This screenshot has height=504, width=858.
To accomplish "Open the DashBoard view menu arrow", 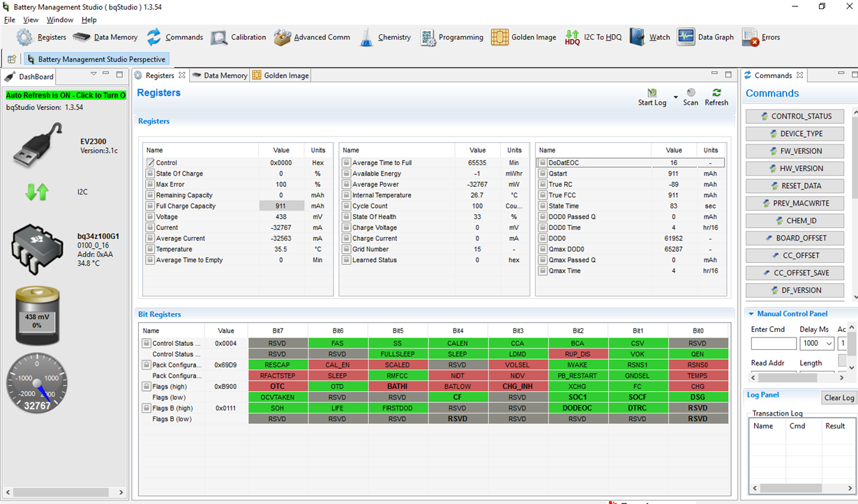I will tap(93, 74).
